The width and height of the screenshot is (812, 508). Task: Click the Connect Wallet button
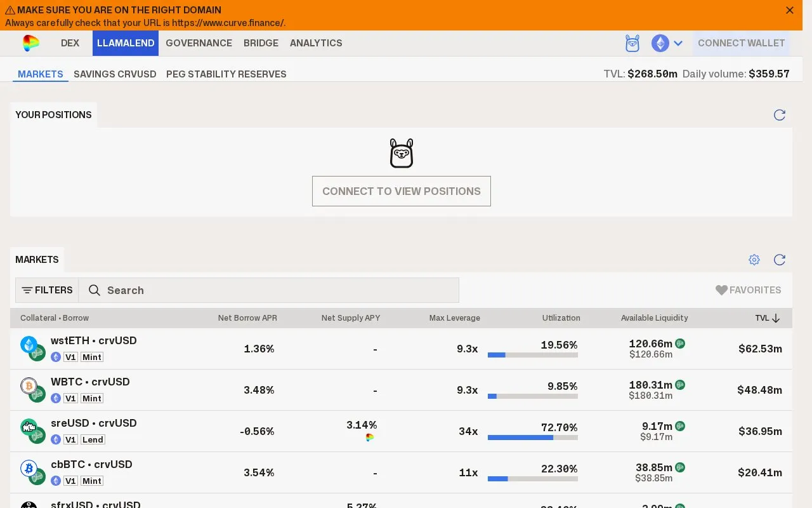(x=742, y=43)
